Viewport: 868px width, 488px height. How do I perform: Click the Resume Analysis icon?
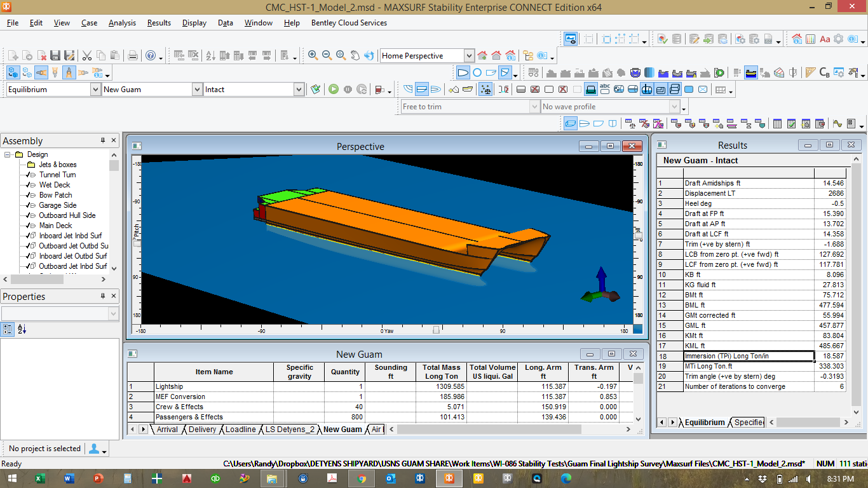click(362, 90)
